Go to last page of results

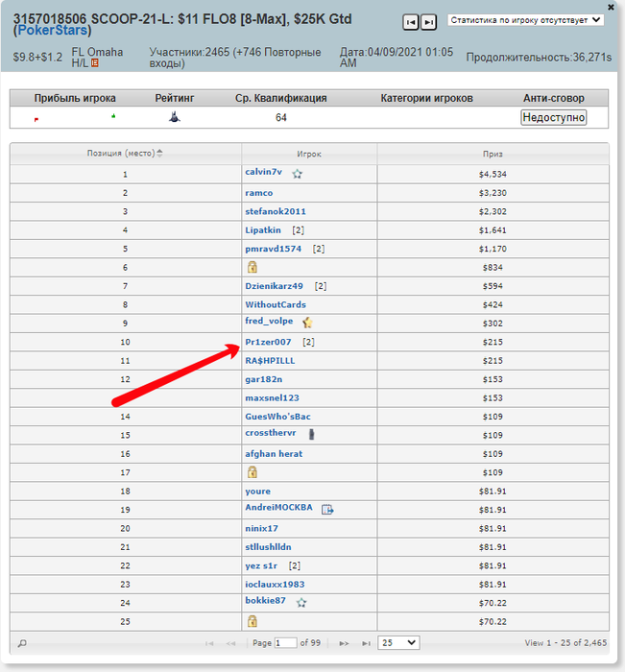(366, 643)
